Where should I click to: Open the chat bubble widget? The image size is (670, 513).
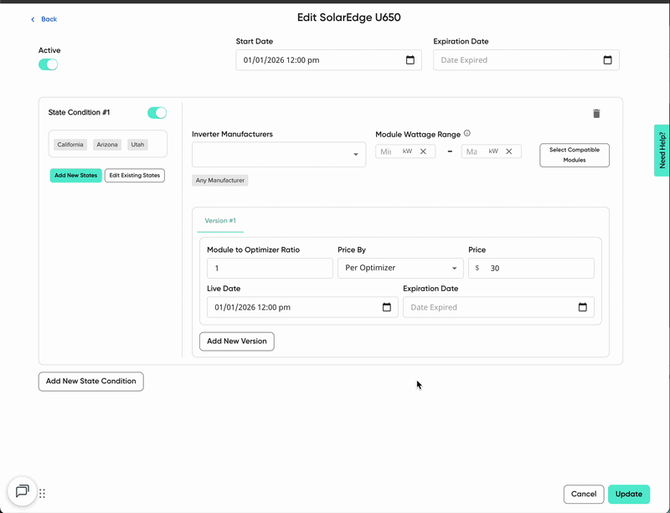[x=22, y=491]
